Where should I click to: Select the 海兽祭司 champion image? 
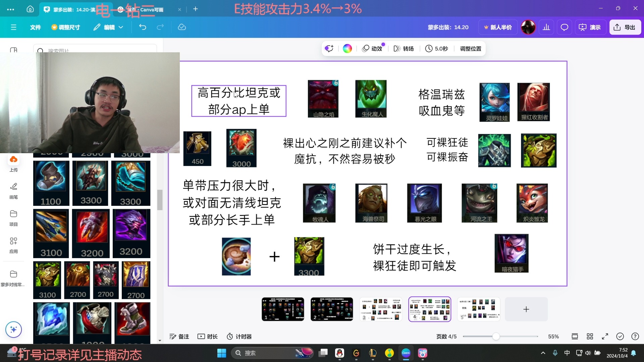coord(371,203)
